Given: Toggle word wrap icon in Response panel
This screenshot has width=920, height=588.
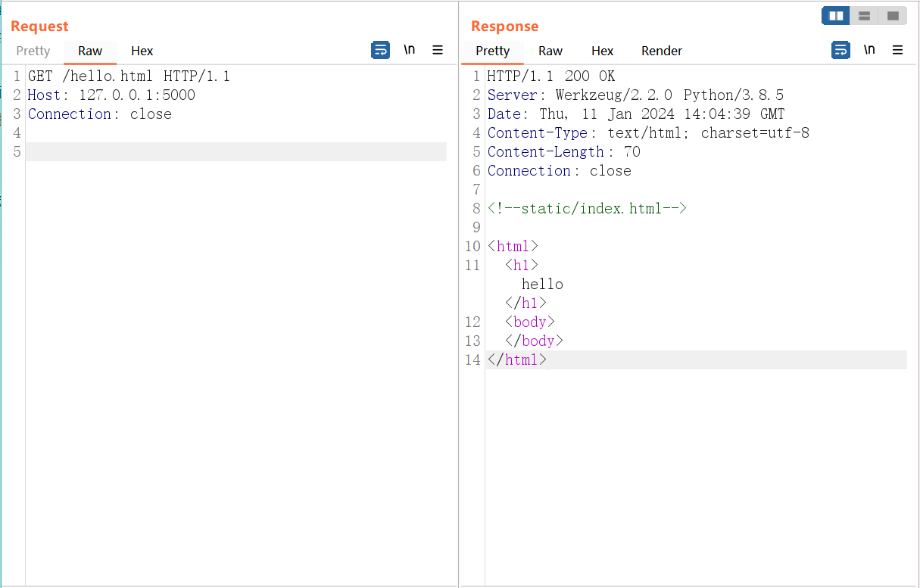Looking at the screenshot, I should [840, 50].
